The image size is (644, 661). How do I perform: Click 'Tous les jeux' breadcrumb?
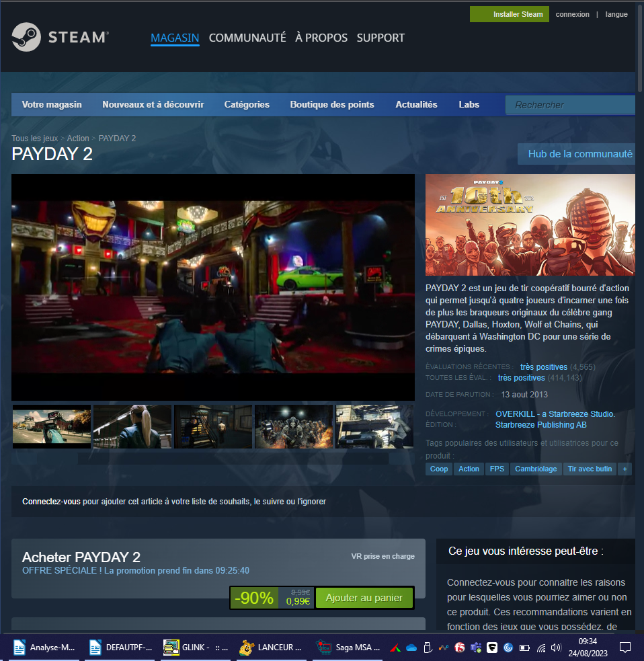(x=34, y=139)
